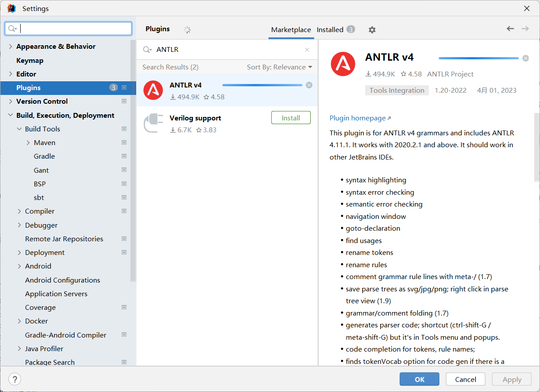540x392 pixels.
Task: Click the project-level icon next to Version Control
Action: coord(124,102)
